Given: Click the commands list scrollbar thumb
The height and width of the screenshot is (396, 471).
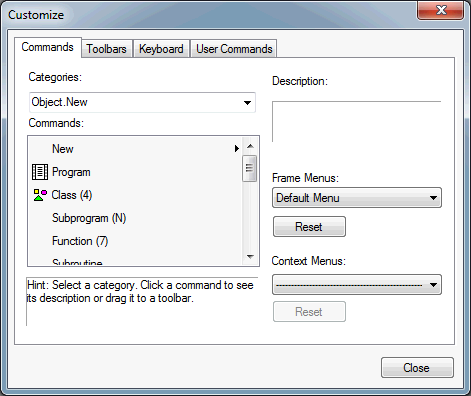Looking at the screenshot, I should (x=250, y=168).
